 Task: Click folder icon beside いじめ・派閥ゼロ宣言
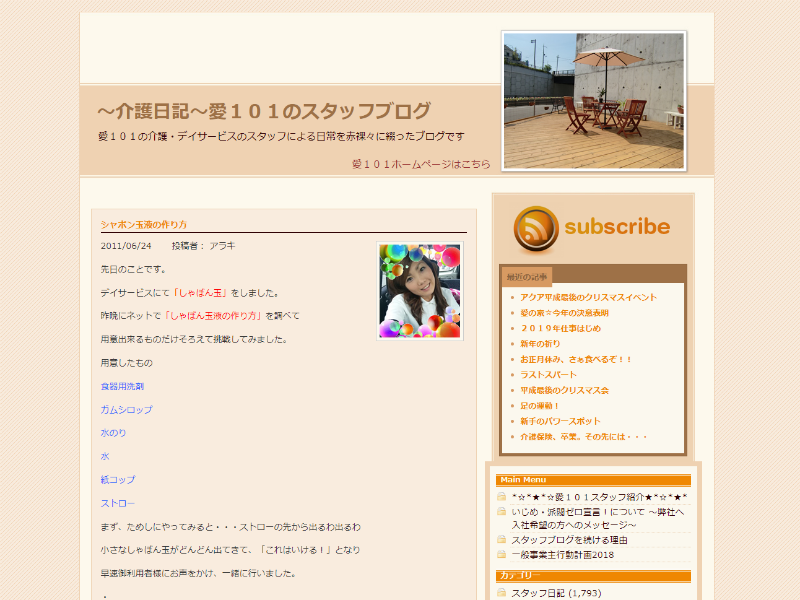[502, 511]
